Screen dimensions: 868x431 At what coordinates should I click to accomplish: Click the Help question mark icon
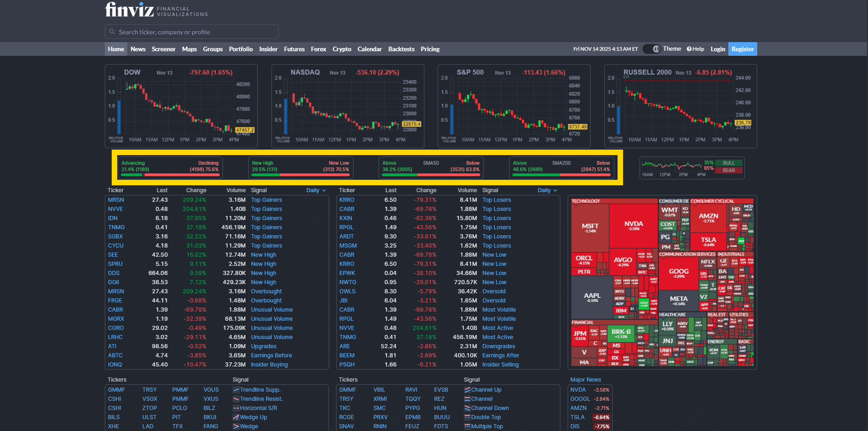pos(689,49)
